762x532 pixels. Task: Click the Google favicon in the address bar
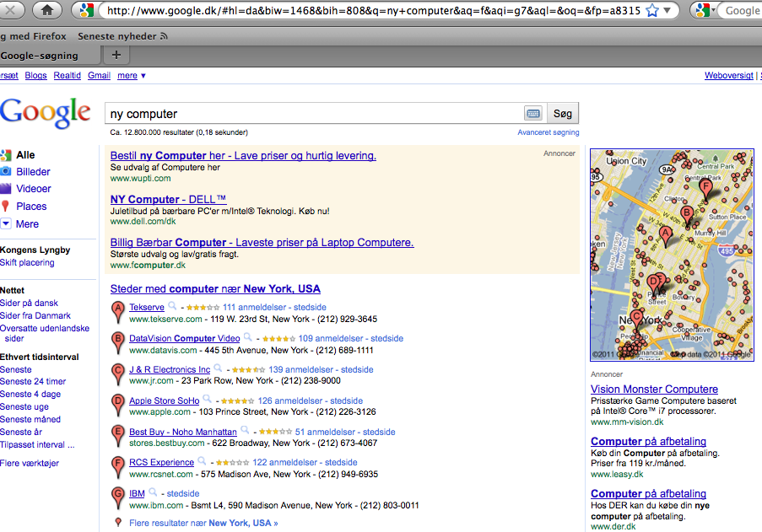(87, 10)
